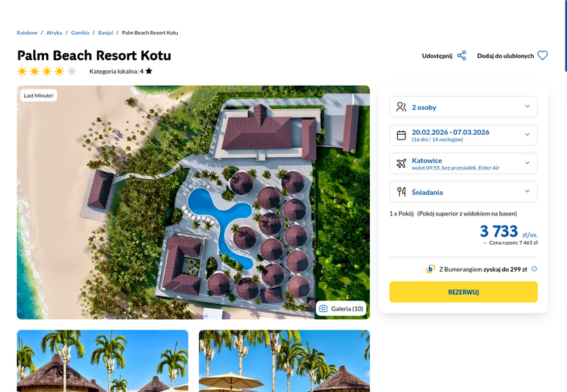Click the camera icon in Galeria button

323,308
